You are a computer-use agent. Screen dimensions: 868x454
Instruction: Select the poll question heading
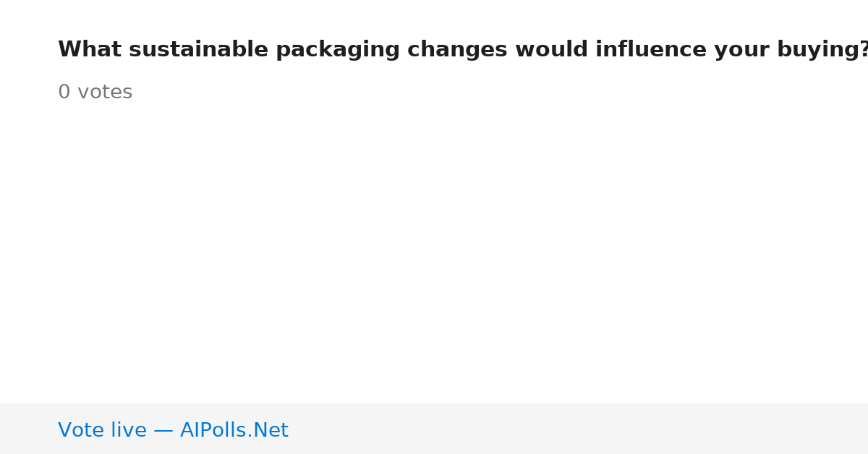463,50
